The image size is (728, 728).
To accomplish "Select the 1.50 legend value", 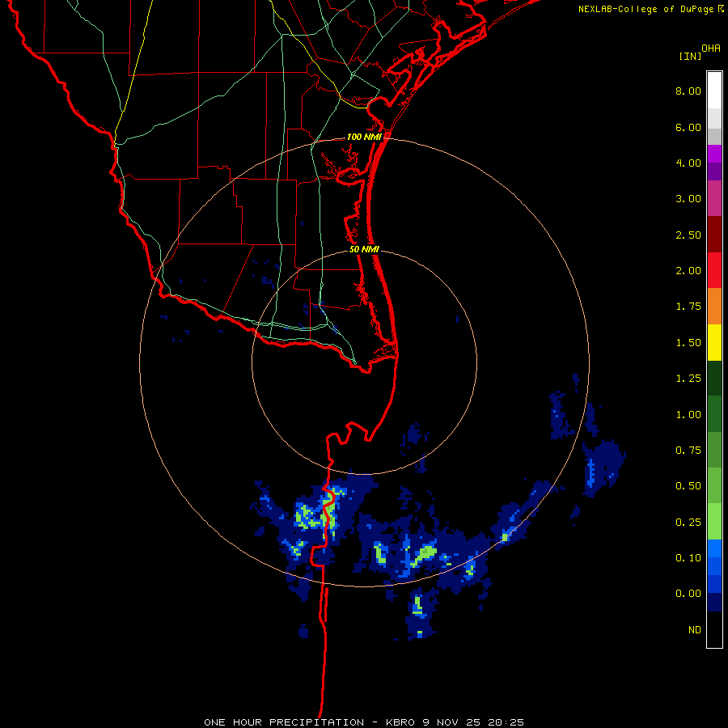I will 688,343.
